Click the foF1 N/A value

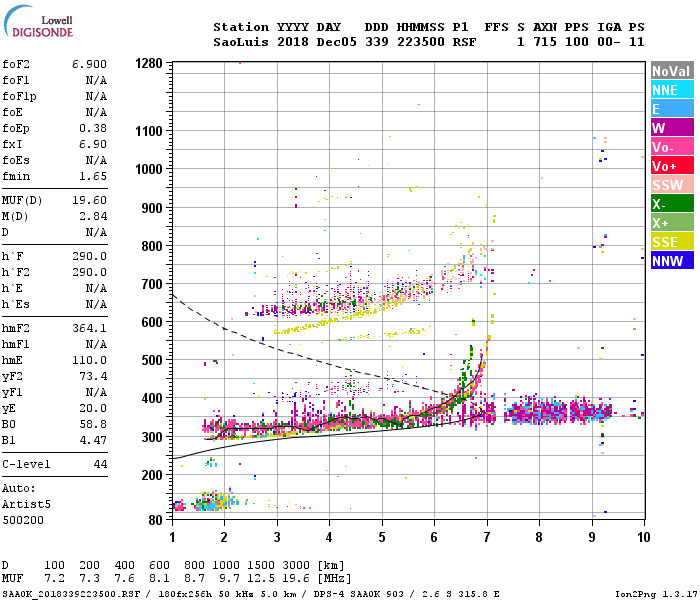(x=96, y=80)
